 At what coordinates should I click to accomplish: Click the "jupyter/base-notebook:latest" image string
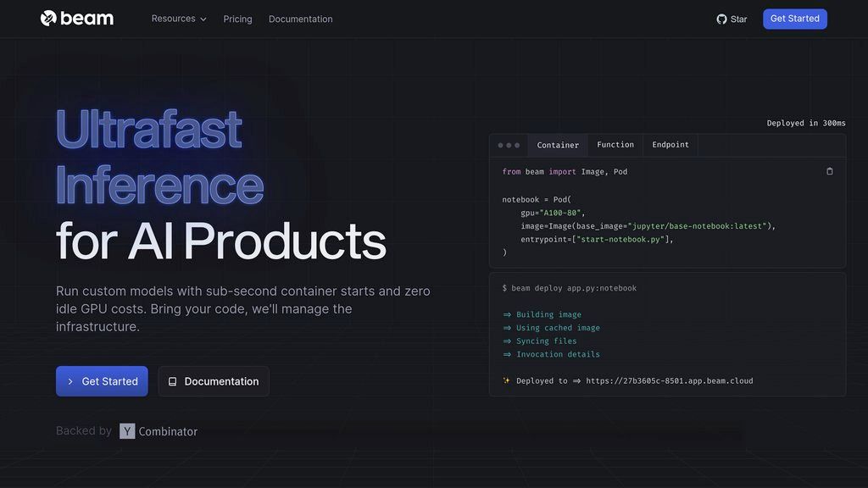click(697, 225)
